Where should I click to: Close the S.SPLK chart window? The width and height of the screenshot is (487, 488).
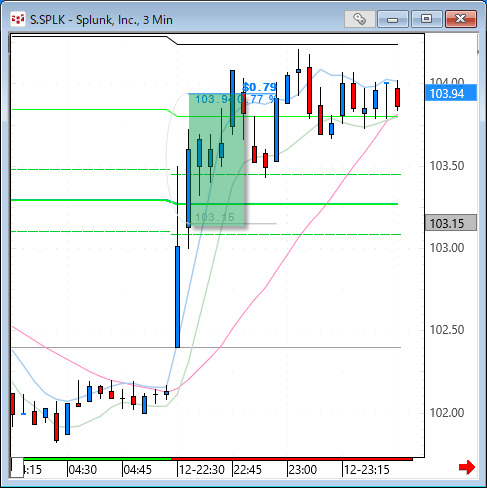tap(461, 19)
